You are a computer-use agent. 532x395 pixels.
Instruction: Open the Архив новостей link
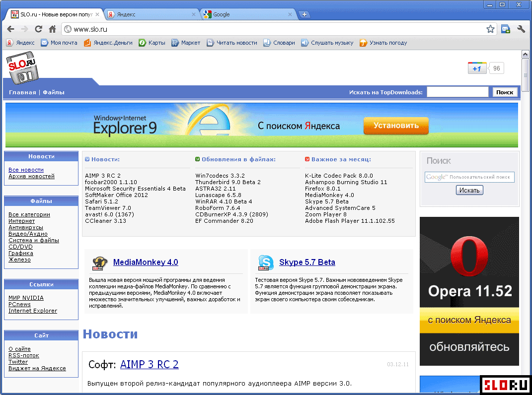point(32,176)
